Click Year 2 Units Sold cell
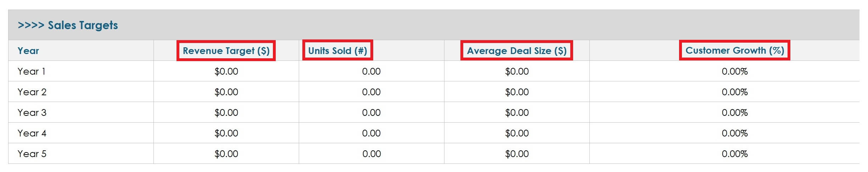 (371, 92)
